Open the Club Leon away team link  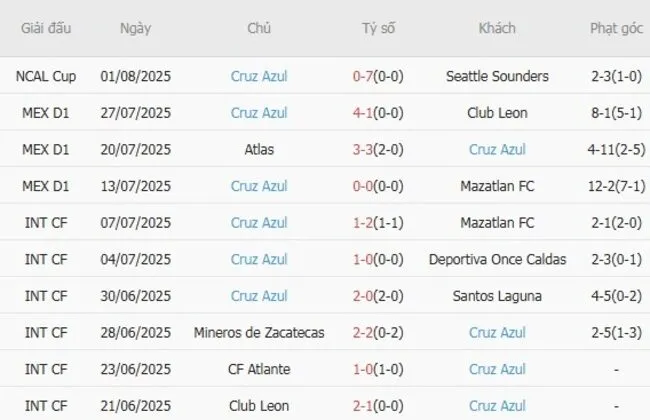coord(497,112)
